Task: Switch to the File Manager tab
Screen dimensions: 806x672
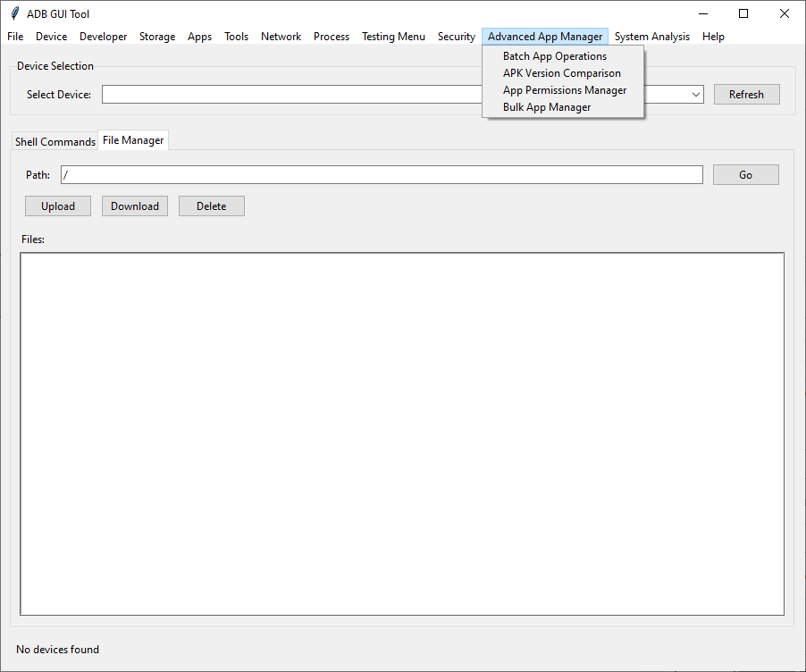Action: [132, 139]
